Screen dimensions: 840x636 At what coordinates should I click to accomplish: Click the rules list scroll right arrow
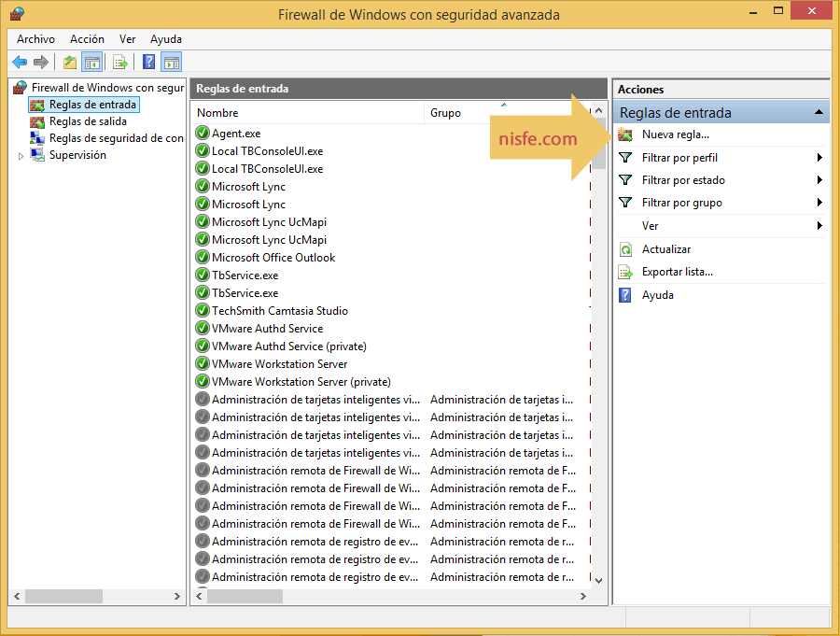[x=582, y=597]
